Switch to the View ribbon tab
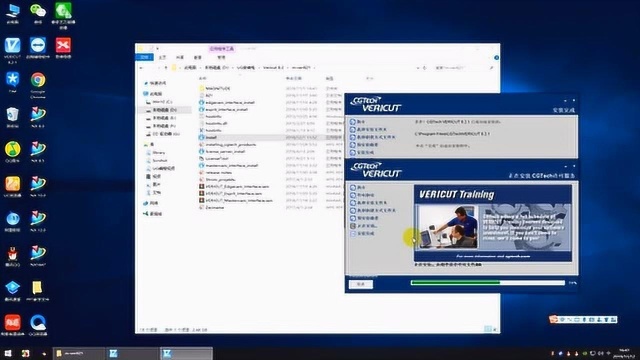 coord(198,58)
